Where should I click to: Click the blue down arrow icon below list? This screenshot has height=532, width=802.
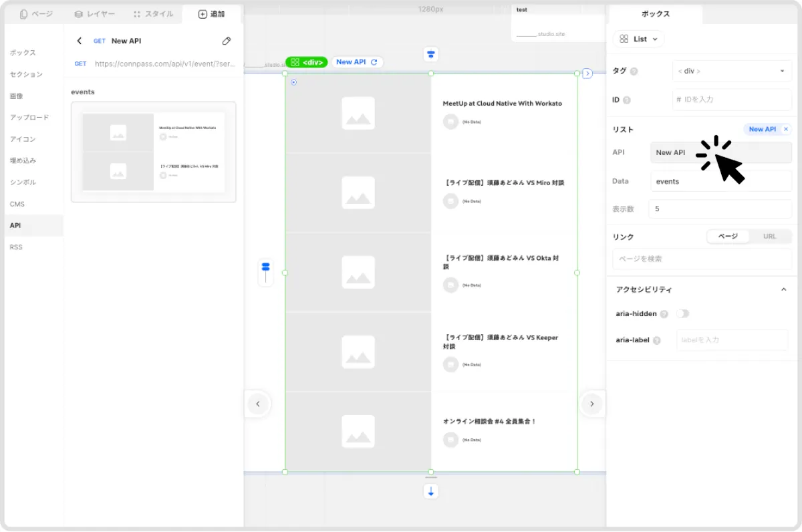[x=431, y=491]
